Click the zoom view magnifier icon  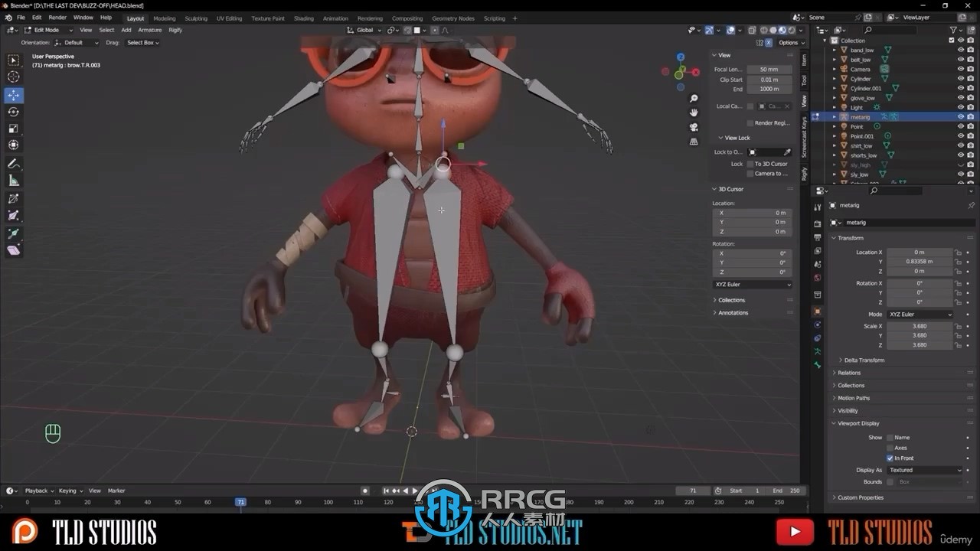coord(694,99)
